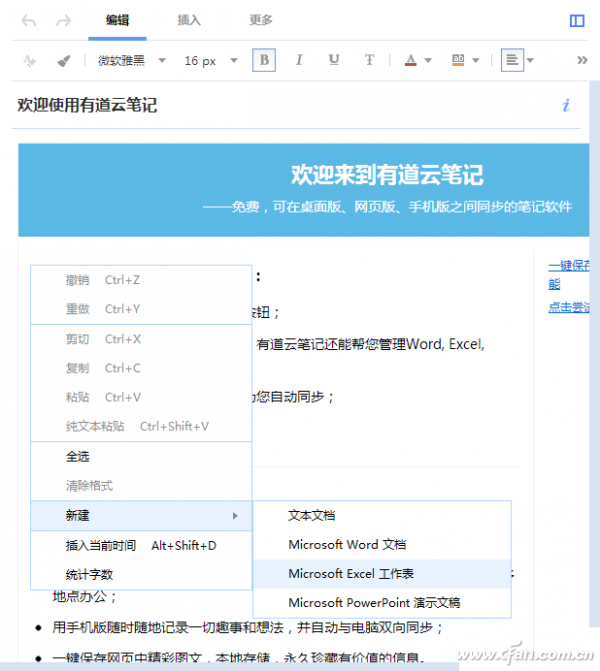This screenshot has height=671, width=600.
Task: Select 全选 in the context menu
Action: point(141,457)
